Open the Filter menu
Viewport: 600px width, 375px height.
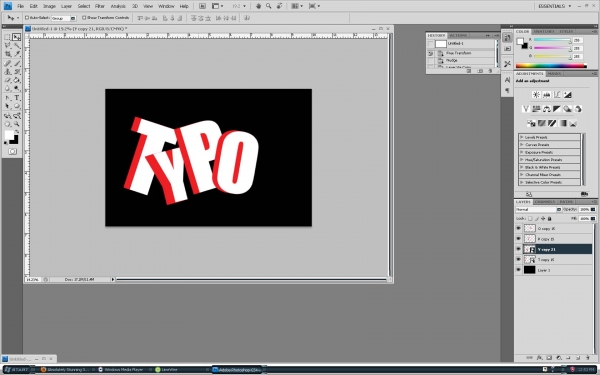point(100,6)
